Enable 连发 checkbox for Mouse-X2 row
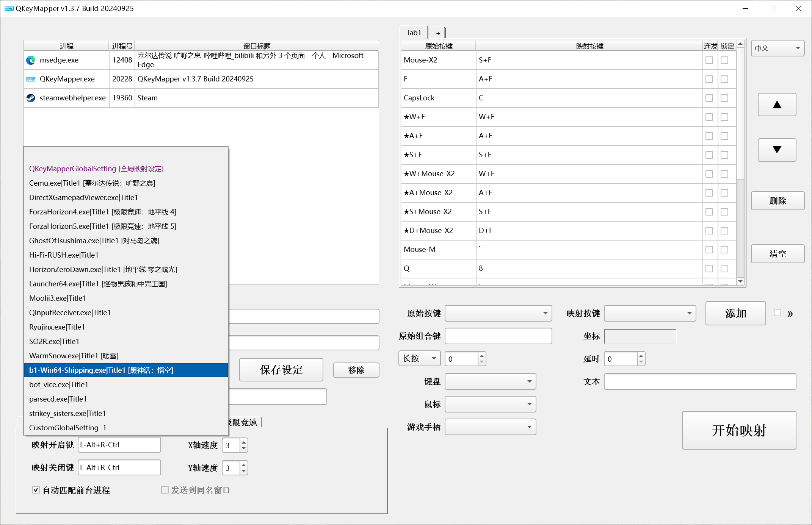812x525 pixels. coord(709,60)
